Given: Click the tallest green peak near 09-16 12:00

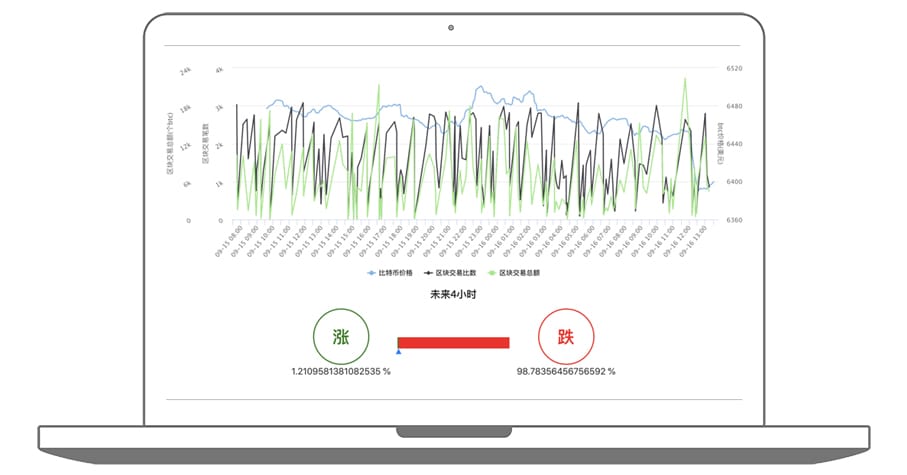Looking at the screenshot, I should click(685, 79).
